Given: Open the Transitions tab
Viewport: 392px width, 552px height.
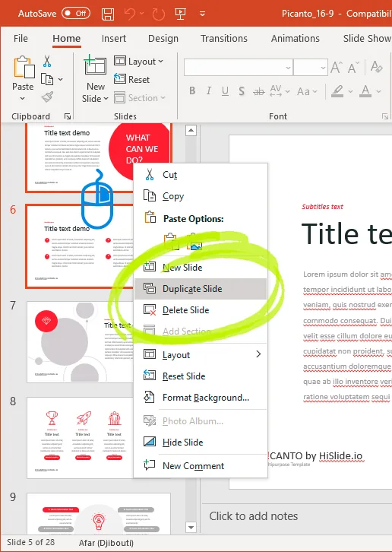Looking at the screenshot, I should (x=224, y=38).
